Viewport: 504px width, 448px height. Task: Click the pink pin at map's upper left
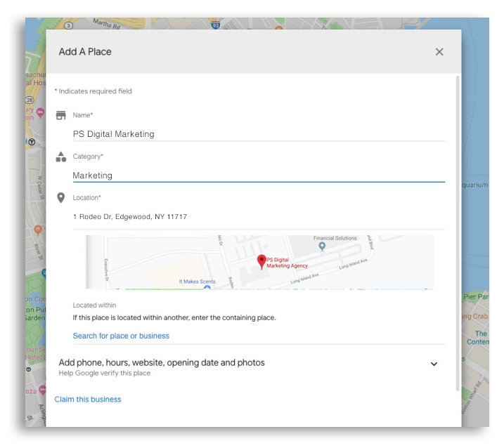pyautogui.click(x=40, y=113)
